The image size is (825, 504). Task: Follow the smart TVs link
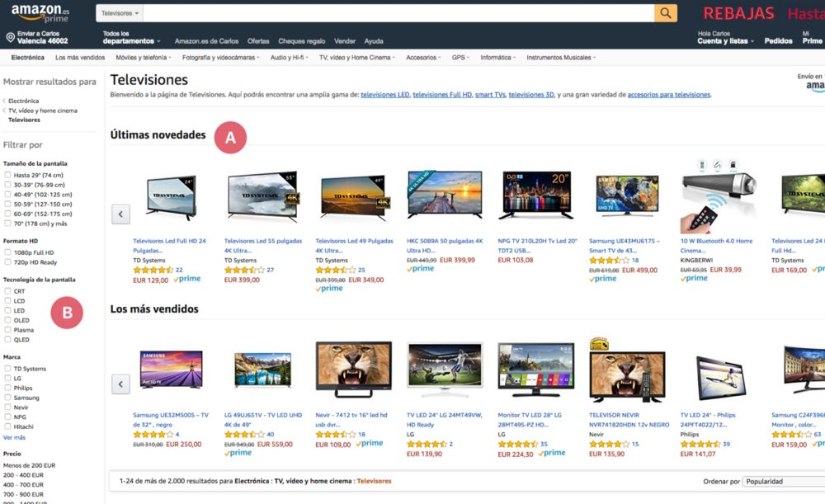[490, 95]
